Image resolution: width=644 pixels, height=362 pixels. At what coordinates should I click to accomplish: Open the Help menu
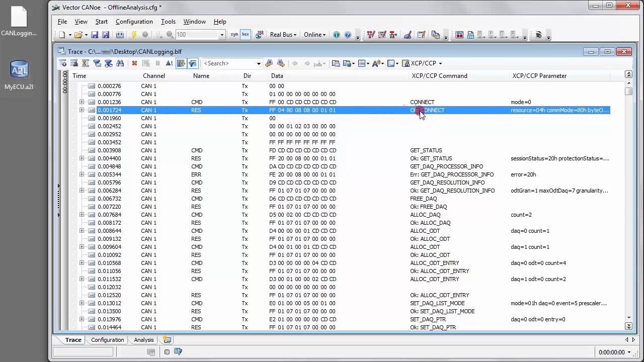(220, 22)
